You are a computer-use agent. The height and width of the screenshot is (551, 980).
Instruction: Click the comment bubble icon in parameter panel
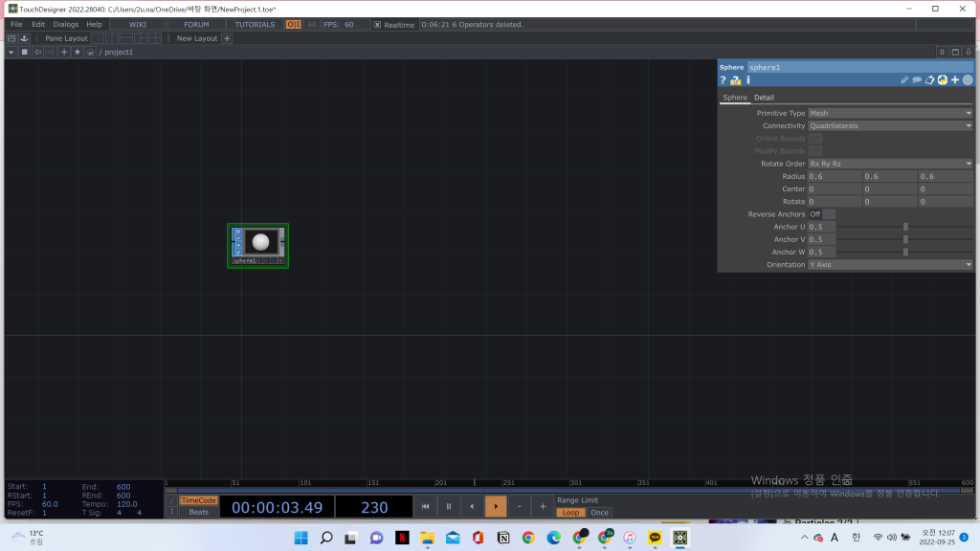[x=917, y=80]
